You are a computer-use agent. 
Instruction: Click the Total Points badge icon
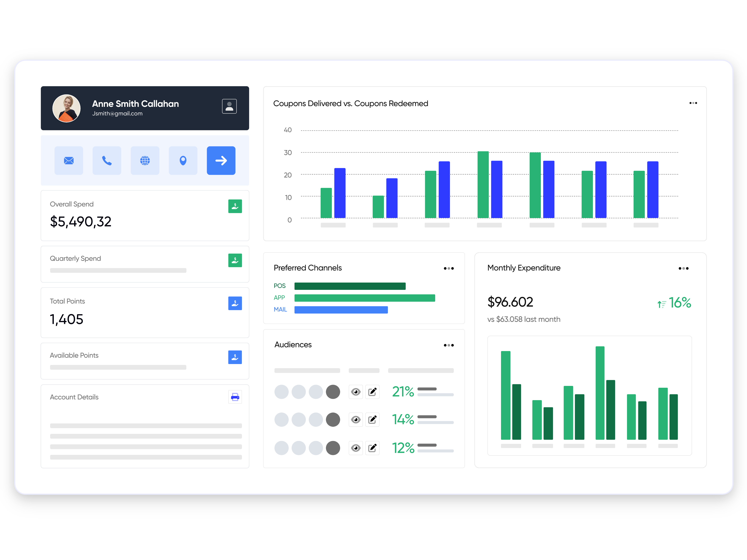click(x=235, y=303)
